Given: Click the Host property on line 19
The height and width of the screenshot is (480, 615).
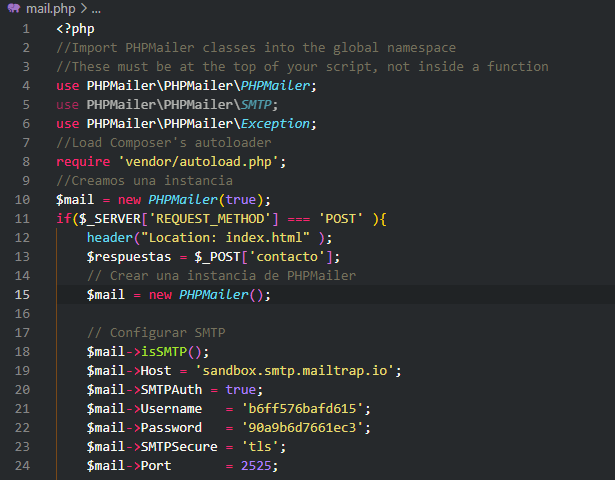Looking at the screenshot, I should click(156, 371).
